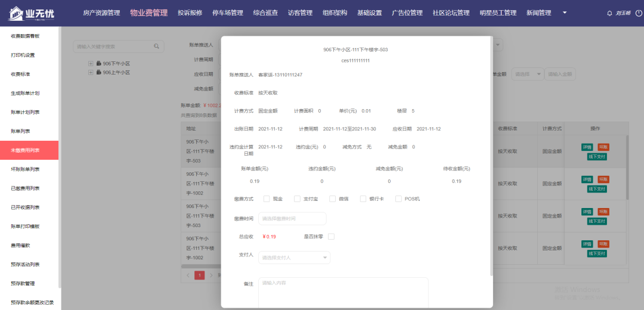The image size is (644, 310).
Task: Click 线下支付 button in last visible row
Action: (597, 254)
